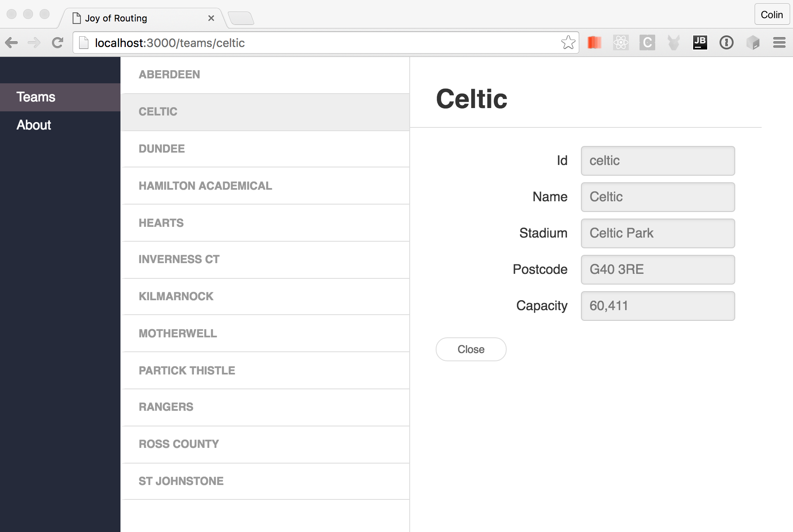The height and width of the screenshot is (532, 793).
Task: Select Hearts from team list
Action: click(265, 223)
